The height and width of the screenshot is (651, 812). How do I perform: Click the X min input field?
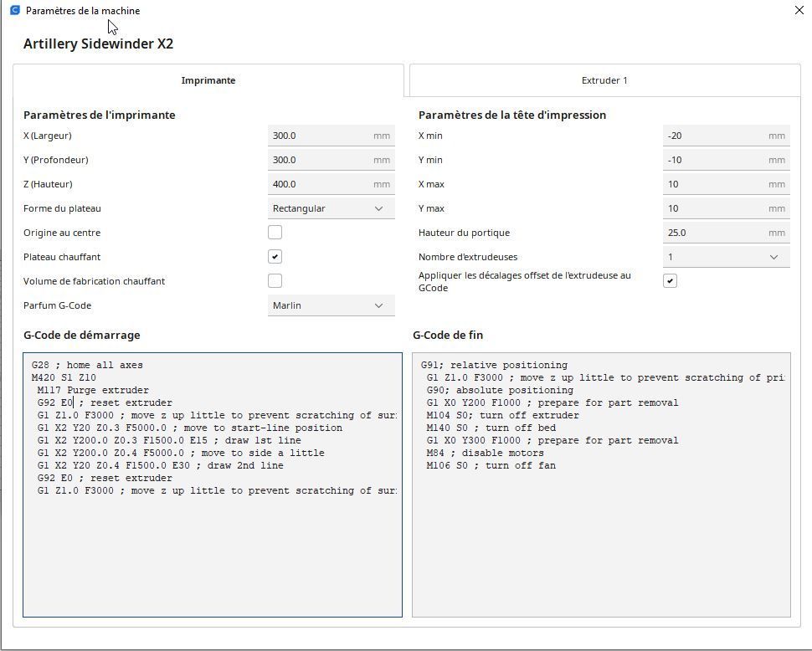tap(727, 136)
